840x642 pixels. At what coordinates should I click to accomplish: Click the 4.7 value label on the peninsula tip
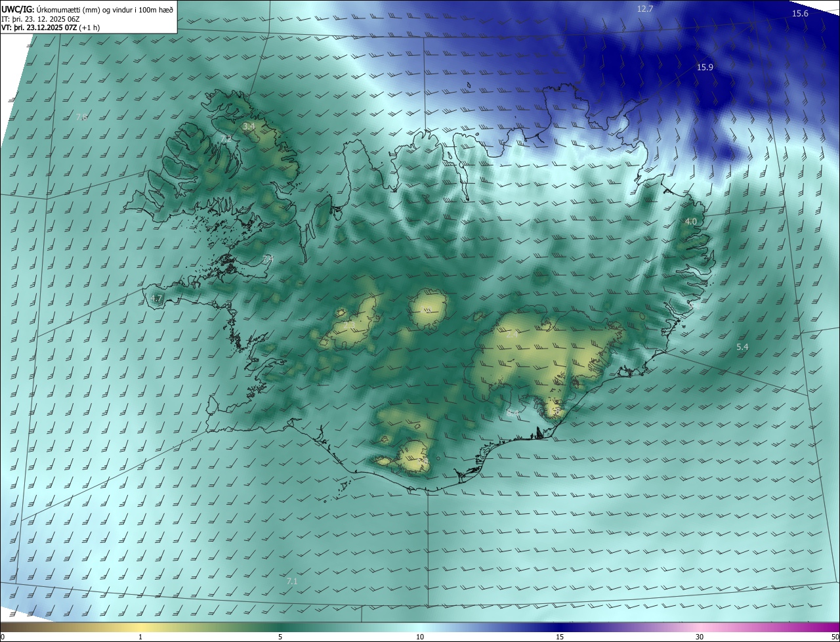click(x=156, y=298)
